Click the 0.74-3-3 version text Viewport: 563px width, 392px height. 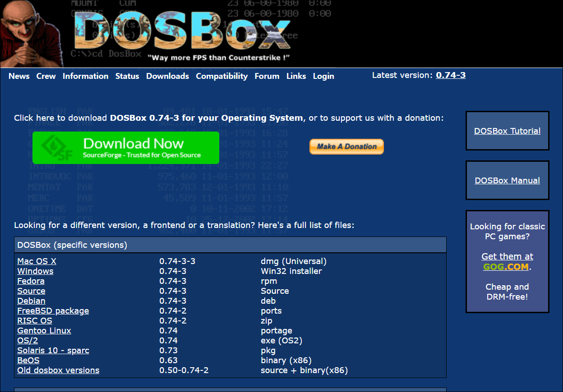click(x=177, y=261)
